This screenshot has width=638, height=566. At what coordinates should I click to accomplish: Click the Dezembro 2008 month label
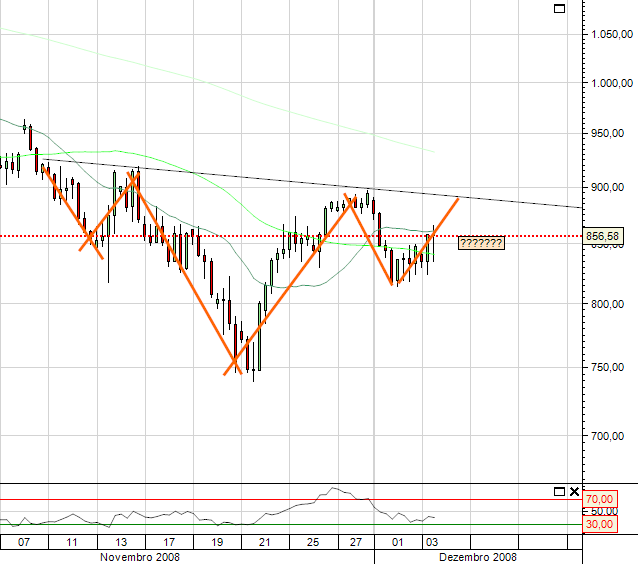pos(478,557)
